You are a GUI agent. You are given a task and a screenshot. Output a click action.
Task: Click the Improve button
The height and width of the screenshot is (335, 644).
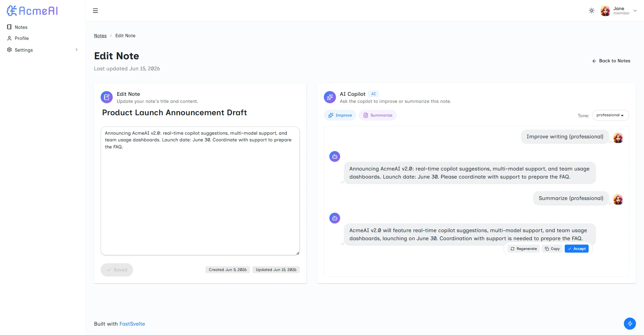[x=340, y=115]
